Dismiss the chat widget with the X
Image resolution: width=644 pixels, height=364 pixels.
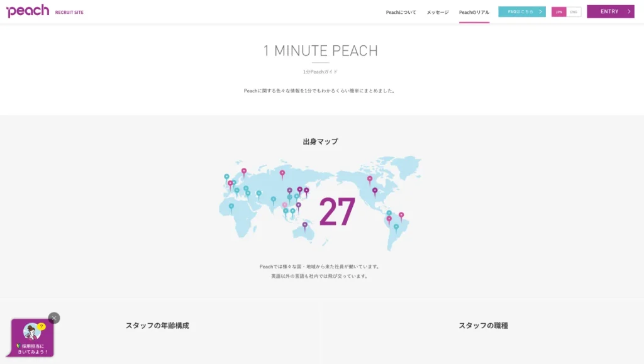point(54,317)
